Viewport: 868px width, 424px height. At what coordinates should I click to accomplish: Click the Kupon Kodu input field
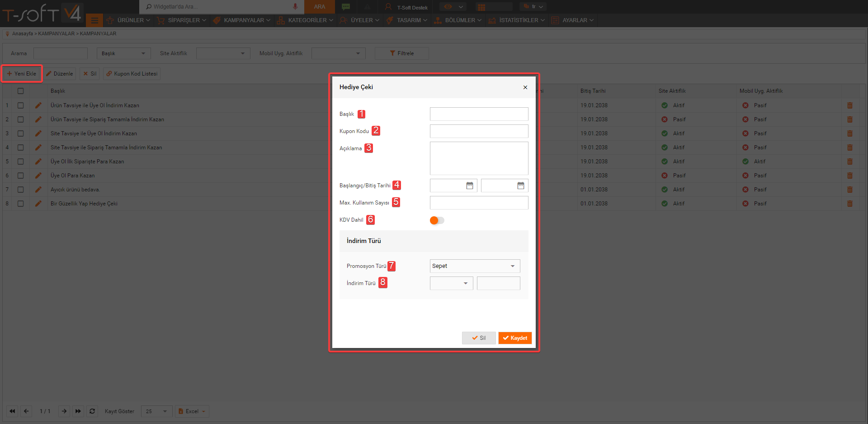pyautogui.click(x=479, y=131)
